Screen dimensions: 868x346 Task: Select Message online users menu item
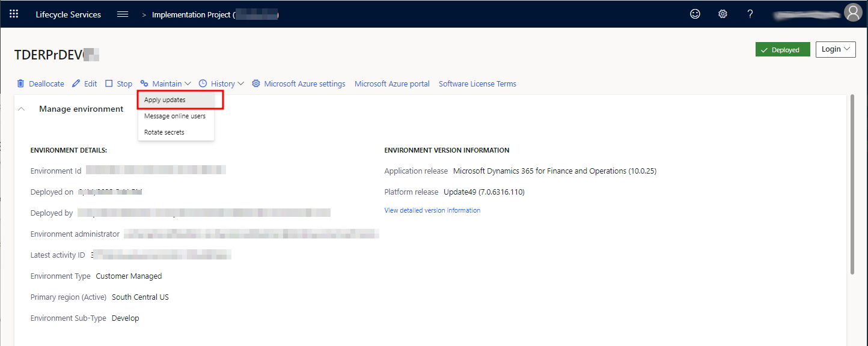pos(175,116)
